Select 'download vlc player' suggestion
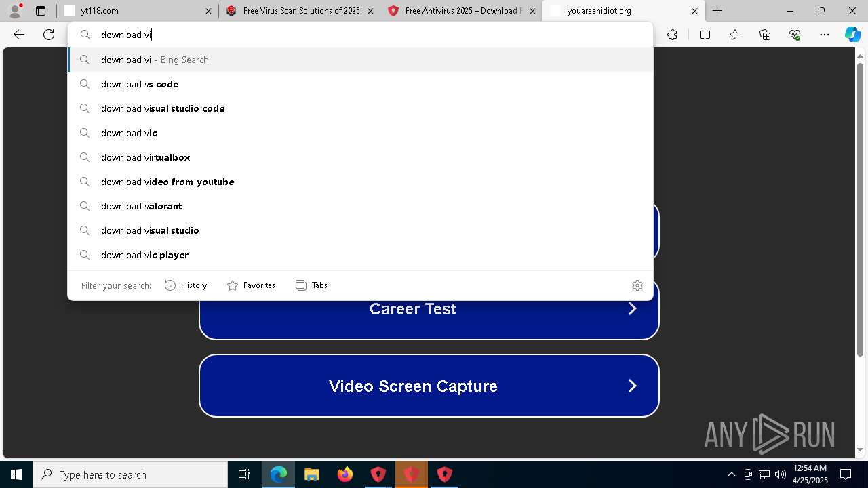 pos(360,255)
